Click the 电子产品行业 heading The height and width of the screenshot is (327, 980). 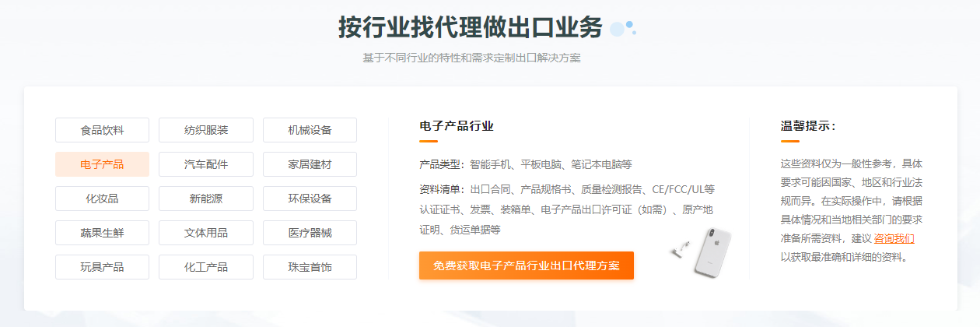tap(457, 126)
